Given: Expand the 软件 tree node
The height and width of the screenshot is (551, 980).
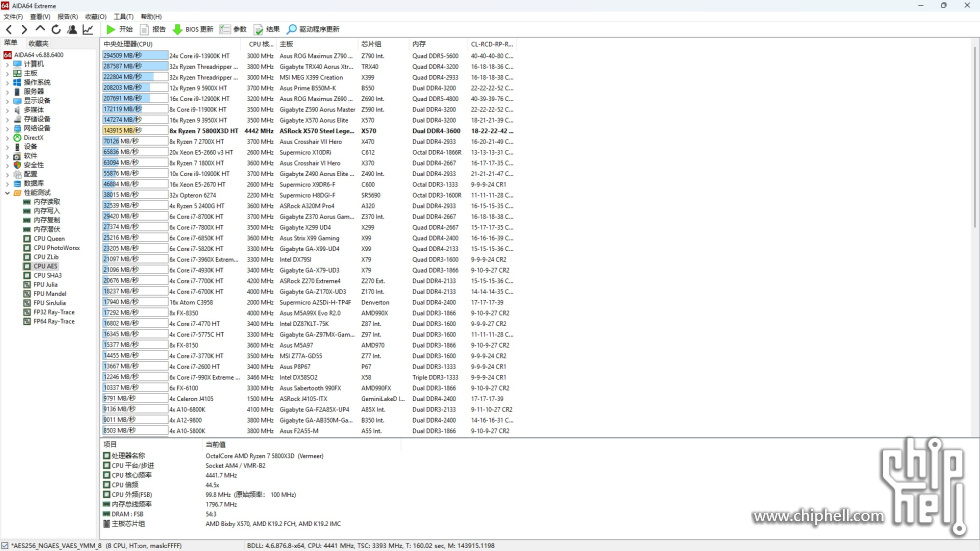Looking at the screenshot, I should (8, 156).
